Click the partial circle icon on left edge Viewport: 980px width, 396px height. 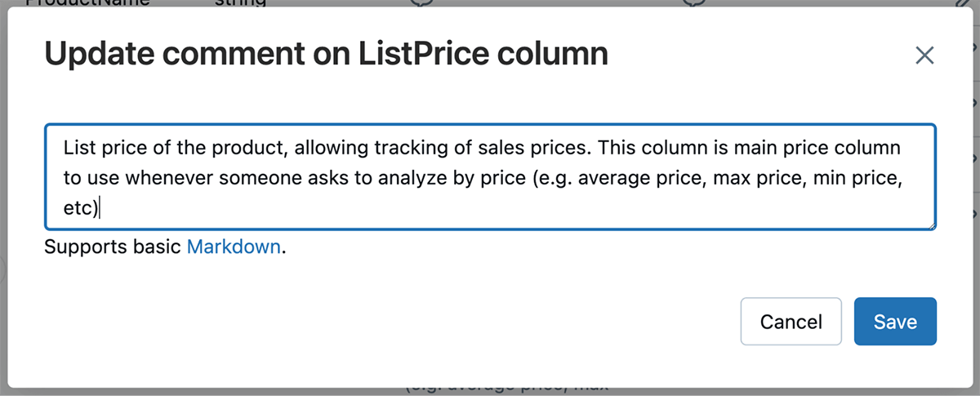[2, 269]
